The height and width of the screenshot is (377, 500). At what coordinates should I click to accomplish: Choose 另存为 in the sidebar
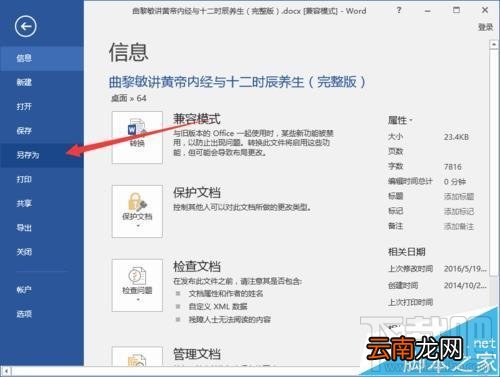[x=42, y=155]
